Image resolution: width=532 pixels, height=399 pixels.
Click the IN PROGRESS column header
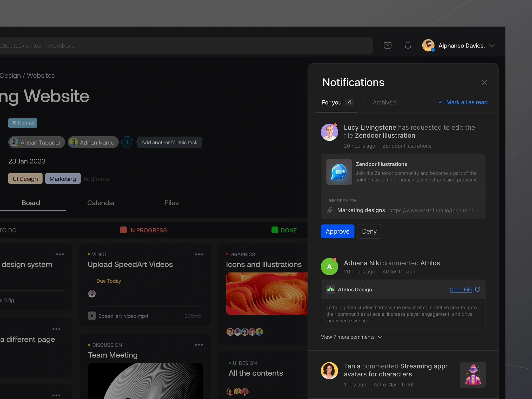[143, 230]
